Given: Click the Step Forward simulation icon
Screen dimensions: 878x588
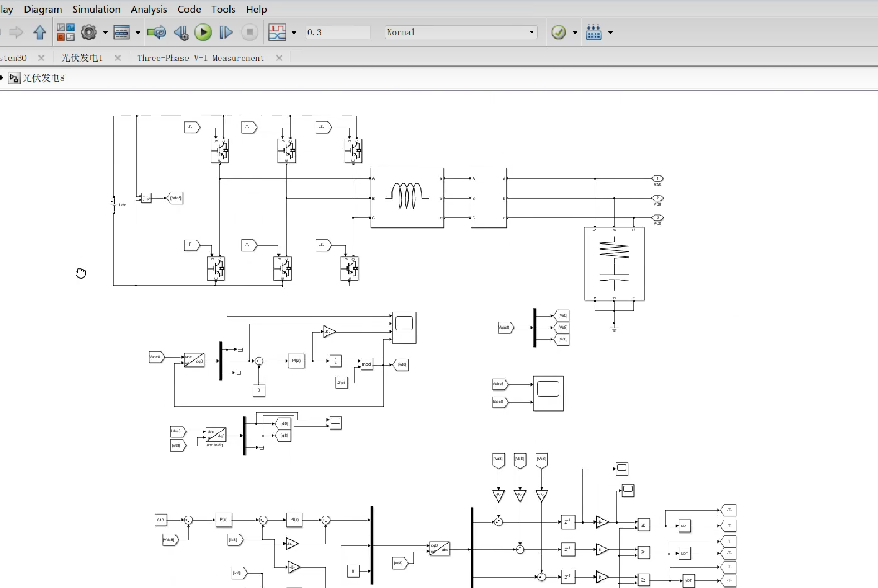Looking at the screenshot, I should pos(226,32).
